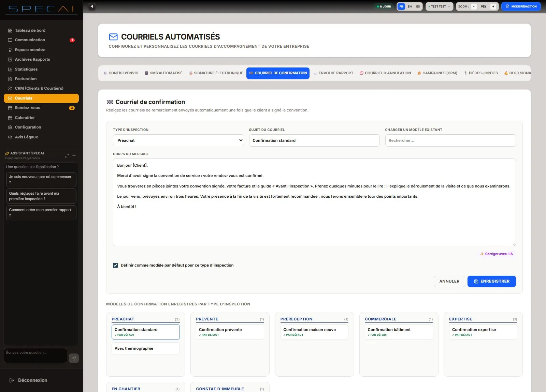Open the Envoi de rapport tab
This screenshot has height=392, width=546.
coord(333,73)
